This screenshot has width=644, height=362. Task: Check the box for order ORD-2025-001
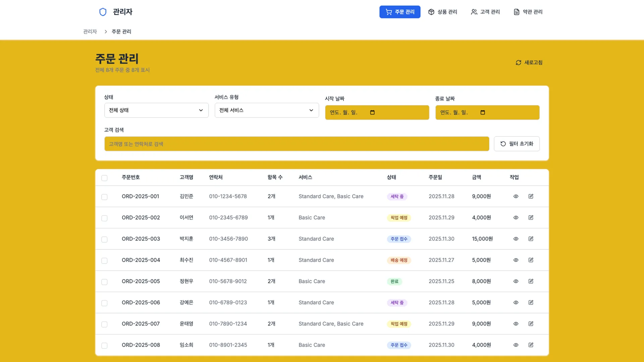coord(104,197)
